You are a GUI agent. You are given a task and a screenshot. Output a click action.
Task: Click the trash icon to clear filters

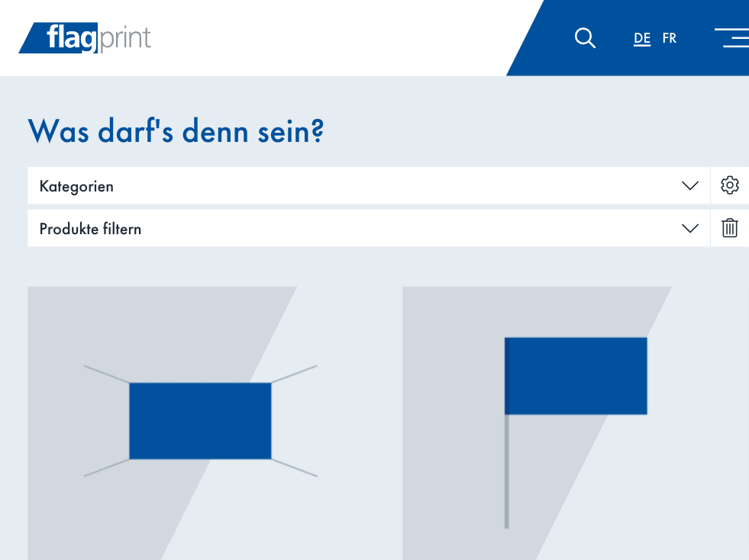pyautogui.click(x=730, y=228)
